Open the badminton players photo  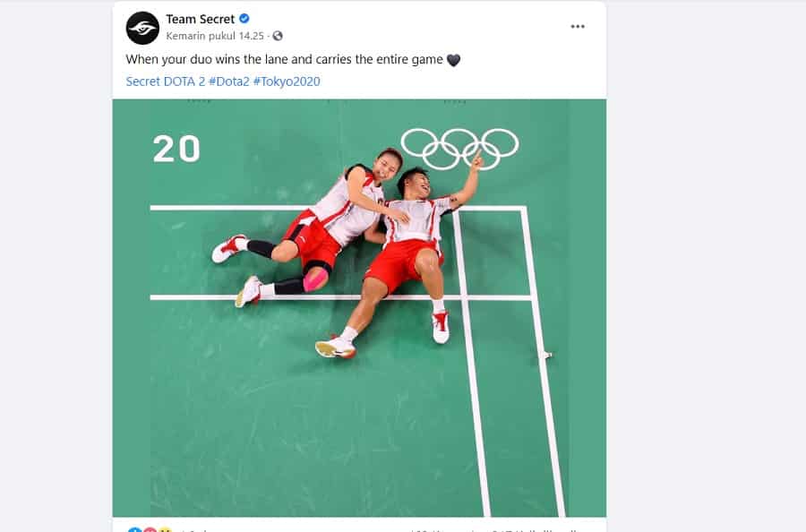pos(359,308)
